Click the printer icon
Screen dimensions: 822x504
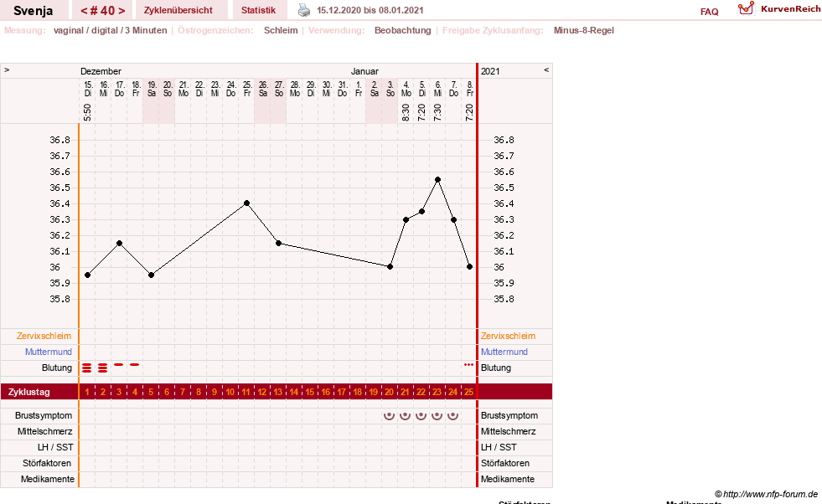tap(304, 10)
